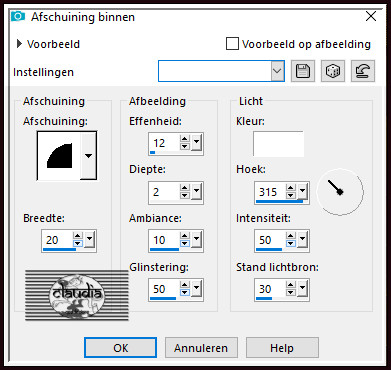Increase Effenheid value with up arrow
Viewport: 391px width, 370px height.
[185, 139]
